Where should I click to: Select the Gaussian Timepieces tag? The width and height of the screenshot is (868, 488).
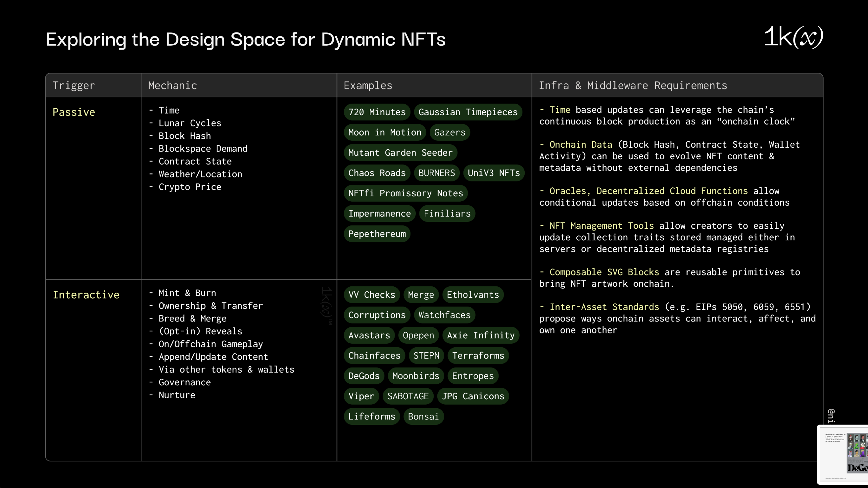click(x=468, y=112)
